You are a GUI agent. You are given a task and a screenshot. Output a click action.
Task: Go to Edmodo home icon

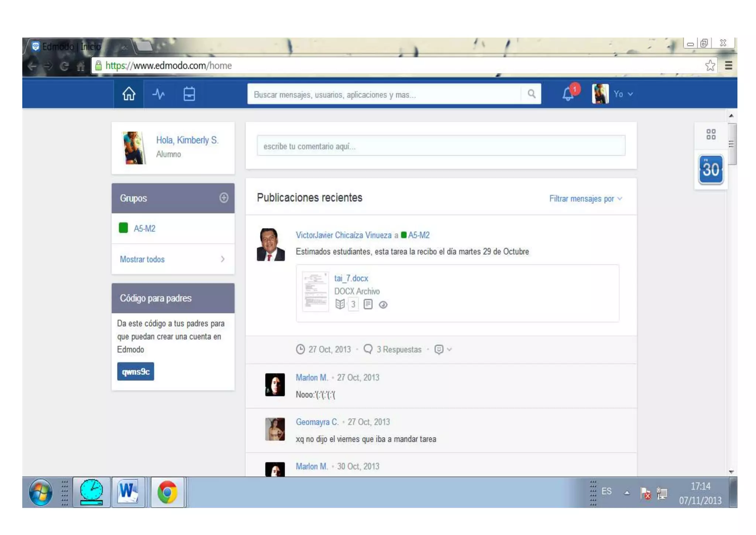tap(128, 94)
